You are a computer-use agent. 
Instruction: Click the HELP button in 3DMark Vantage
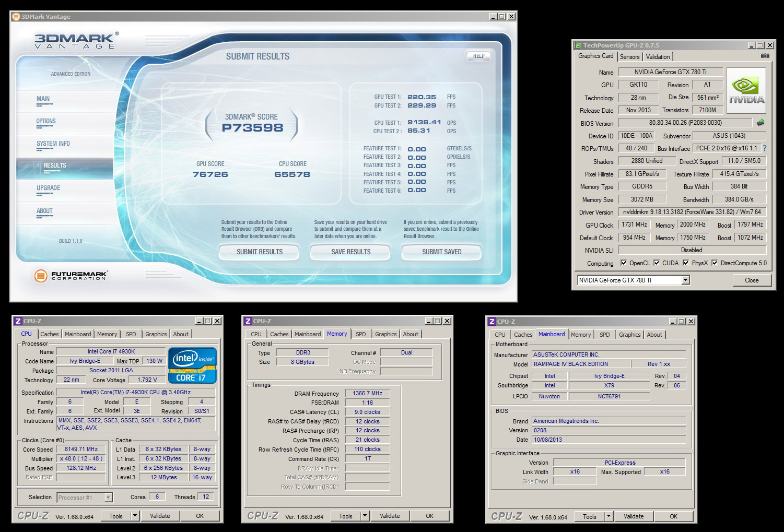[x=479, y=56]
